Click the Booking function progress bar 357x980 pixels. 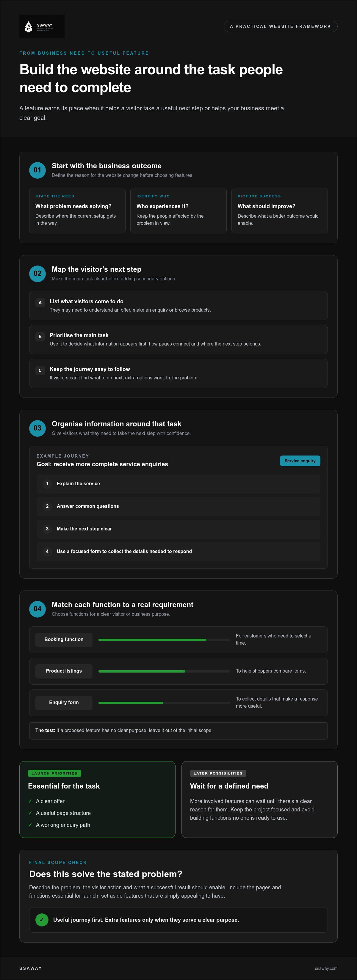pos(164,640)
